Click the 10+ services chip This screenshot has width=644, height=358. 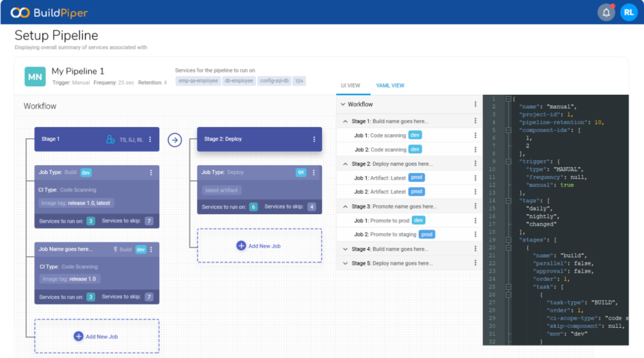[x=299, y=81]
